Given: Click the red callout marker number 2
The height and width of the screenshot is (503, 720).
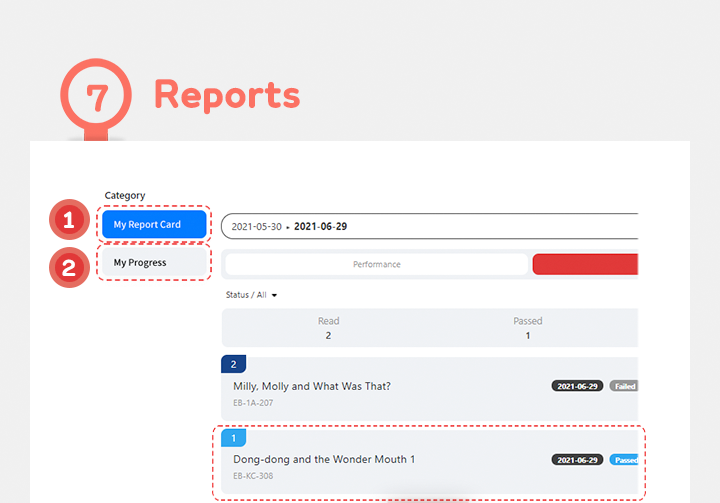Looking at the screenshot, I should coord(69,267).
